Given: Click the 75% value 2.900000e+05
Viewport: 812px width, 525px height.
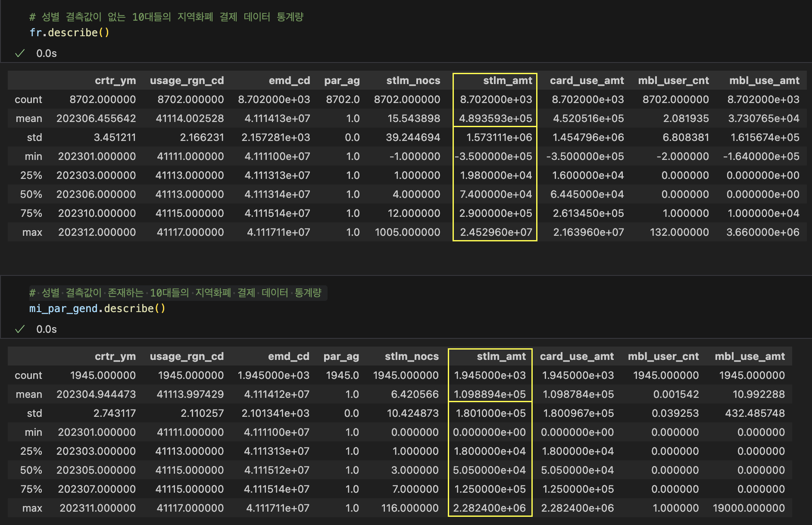Looking at the screenshot, I should click(496, 213).
